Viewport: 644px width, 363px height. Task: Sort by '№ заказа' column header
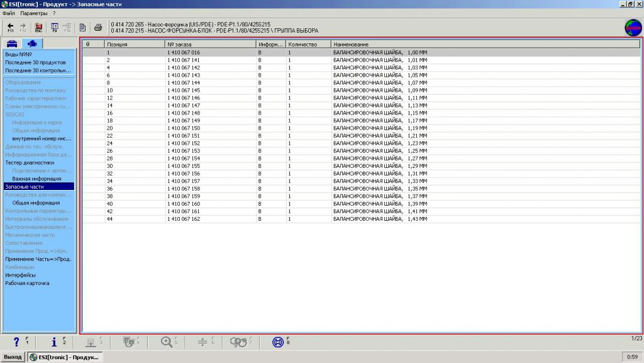coord(211,45)
